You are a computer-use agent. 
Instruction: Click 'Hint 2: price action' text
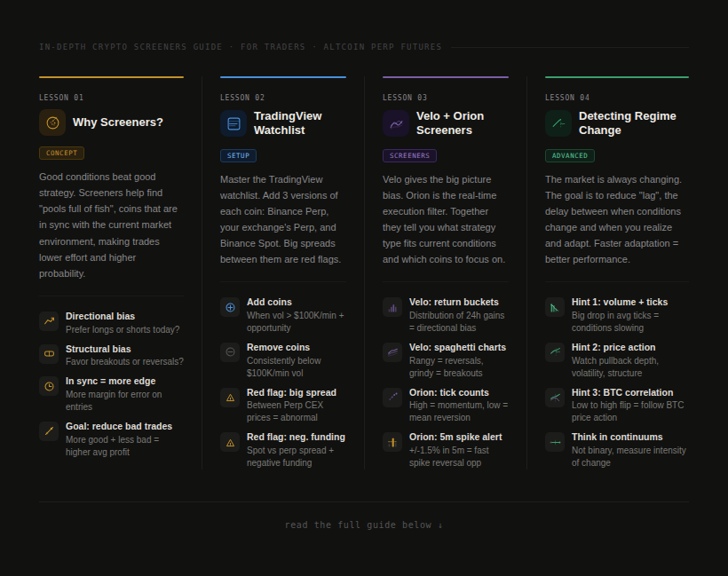tap(613, 348)
